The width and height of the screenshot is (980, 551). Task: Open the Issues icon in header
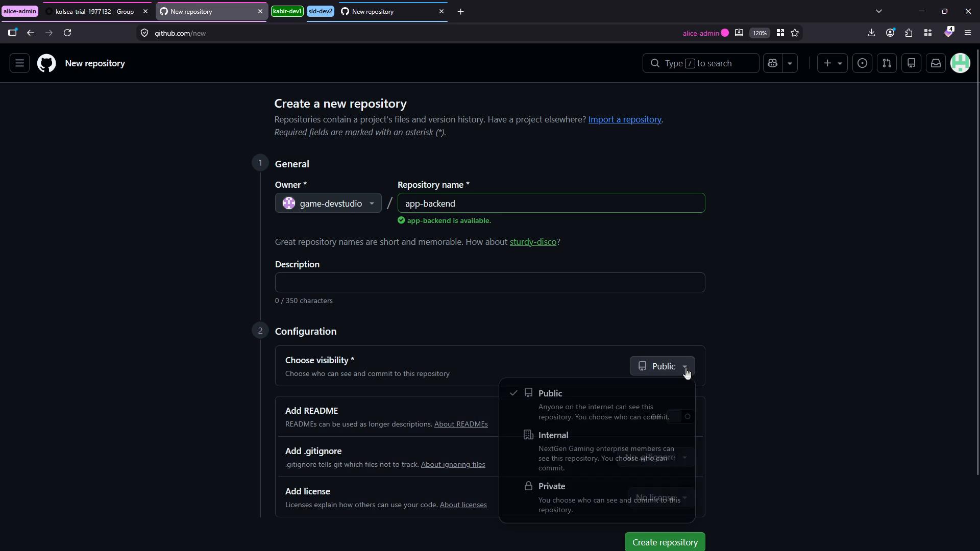pyautogui.click(x=862, y=63)
